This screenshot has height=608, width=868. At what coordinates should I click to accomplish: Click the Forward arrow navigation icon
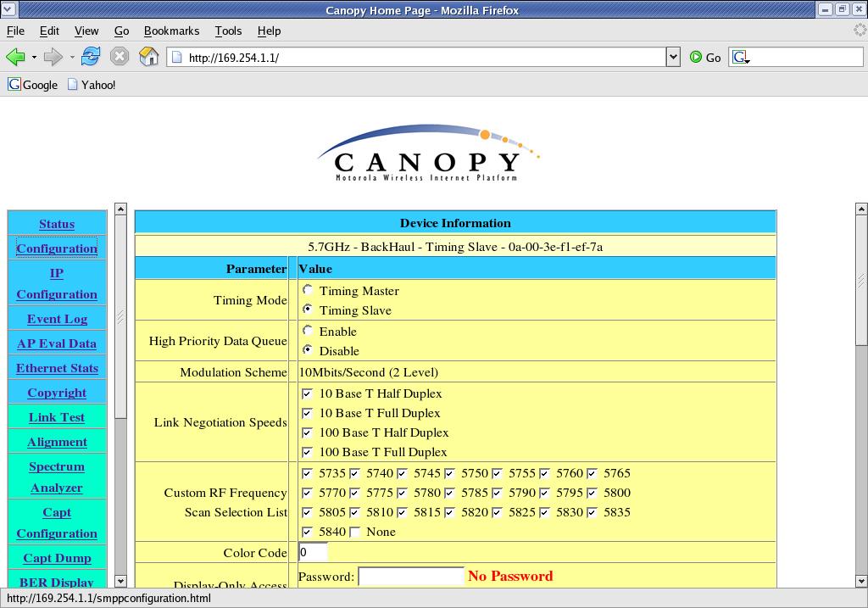pyautogui.click(x=53, y=57)
